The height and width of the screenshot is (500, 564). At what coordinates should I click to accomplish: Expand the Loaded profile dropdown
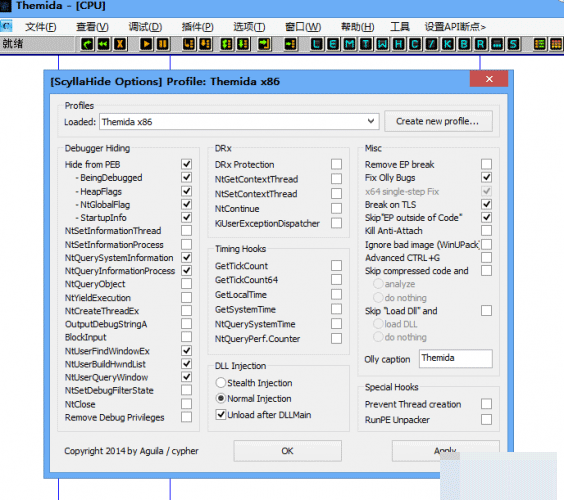[371, 122]
